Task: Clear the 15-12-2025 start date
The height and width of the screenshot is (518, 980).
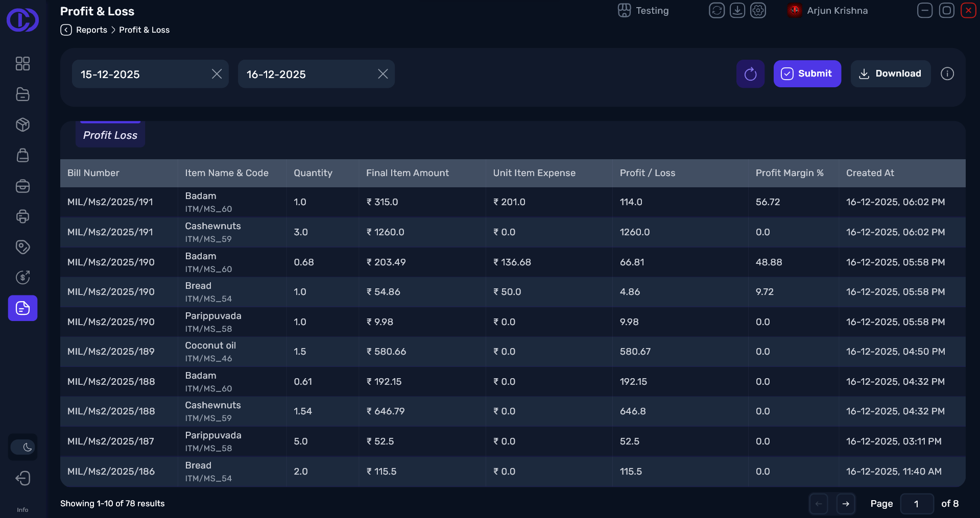Action: coord(217,74)
